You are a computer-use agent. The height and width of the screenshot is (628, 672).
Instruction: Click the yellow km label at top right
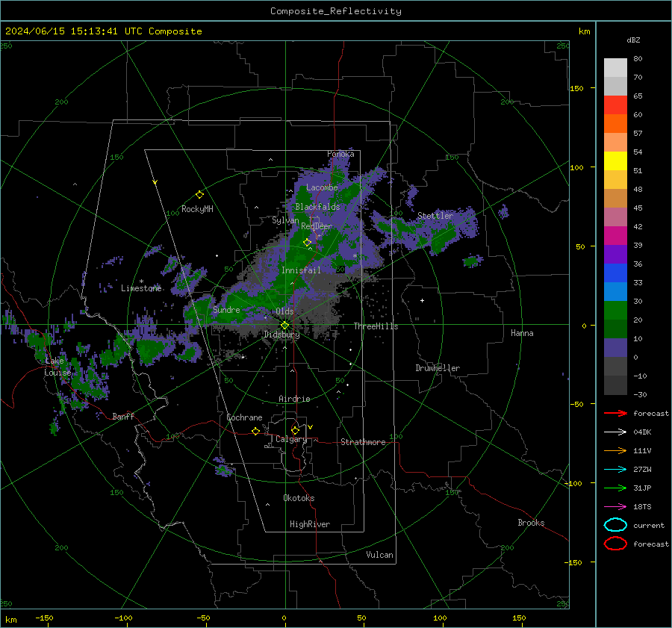pyautogui.click(x=584, y=31)
